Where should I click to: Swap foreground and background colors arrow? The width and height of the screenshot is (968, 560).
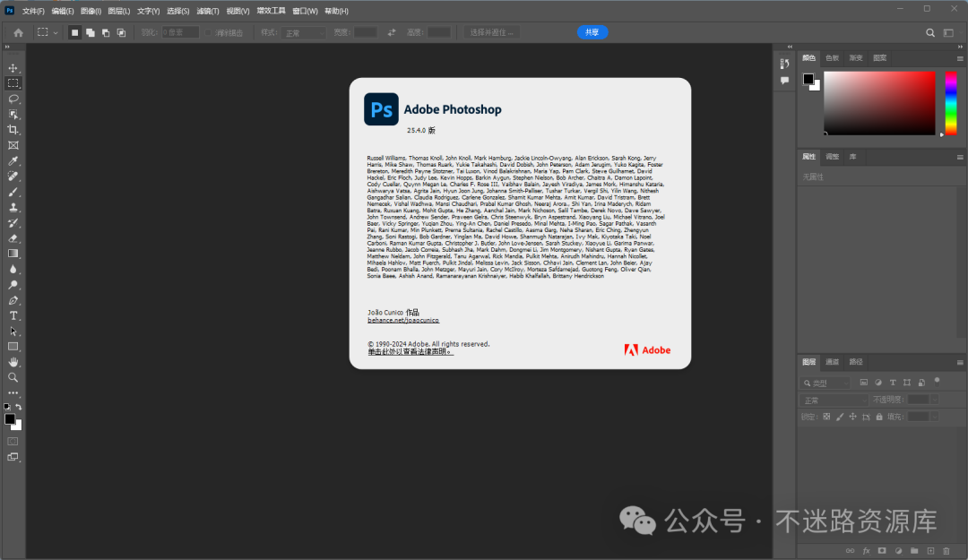19,407
